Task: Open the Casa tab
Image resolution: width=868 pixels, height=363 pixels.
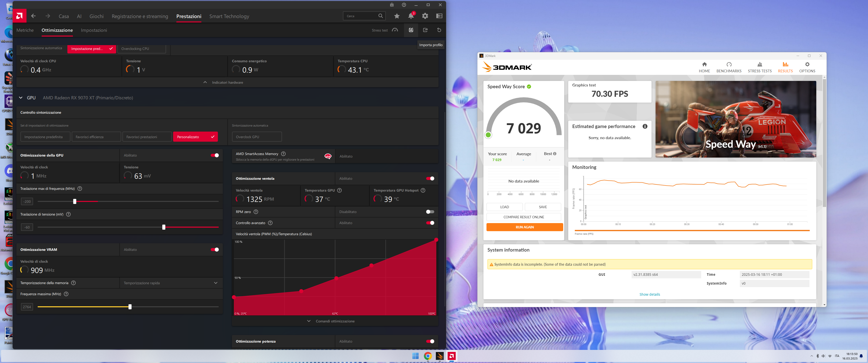Action: pos(64,16)
